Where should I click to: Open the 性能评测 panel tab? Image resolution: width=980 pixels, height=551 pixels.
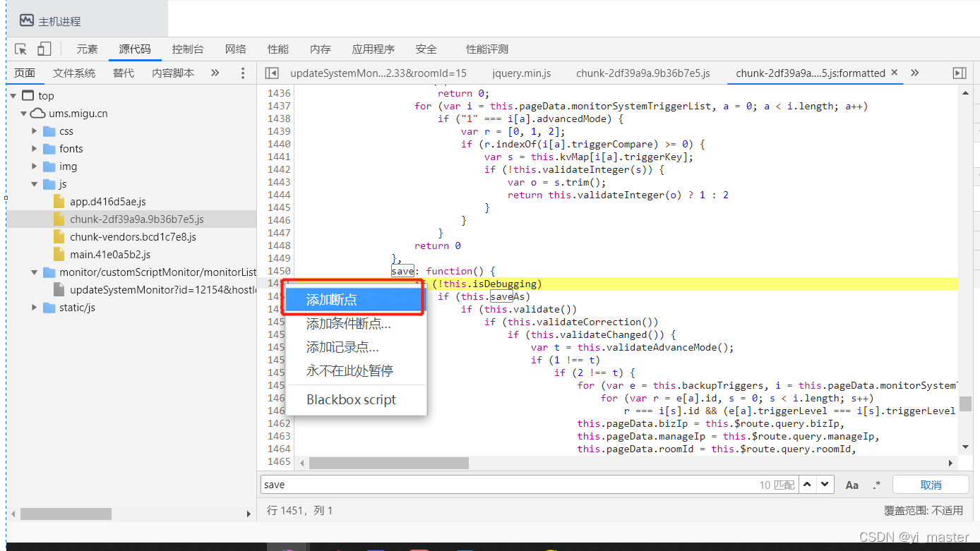(x=487, y=49)
